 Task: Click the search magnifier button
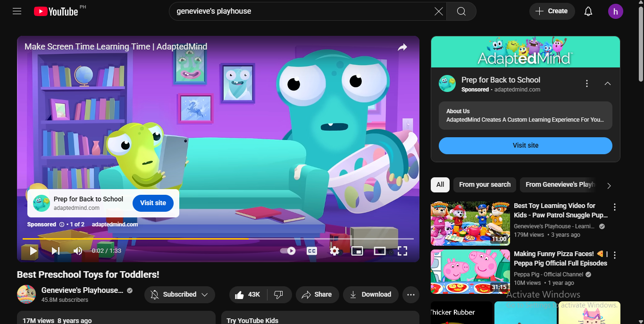[x=461, y=11]
